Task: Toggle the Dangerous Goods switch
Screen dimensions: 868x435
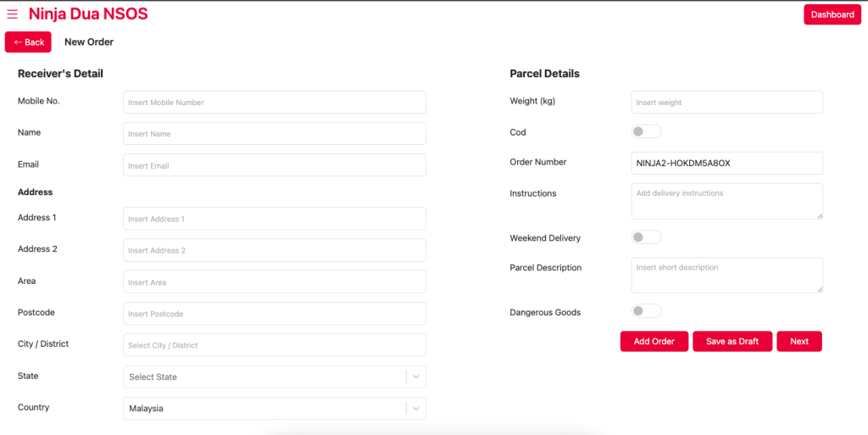Action: [646, 311]
